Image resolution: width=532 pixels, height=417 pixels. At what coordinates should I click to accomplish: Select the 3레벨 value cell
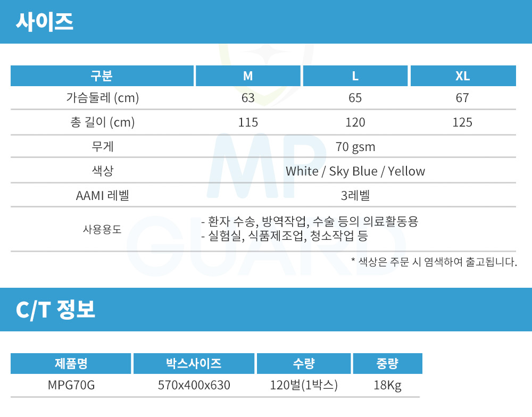coord(355,196)
